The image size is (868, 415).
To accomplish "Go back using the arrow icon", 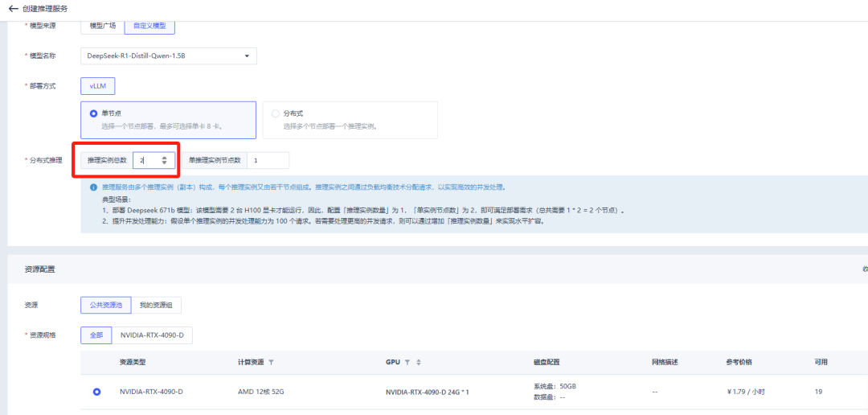I will point(14,9).
